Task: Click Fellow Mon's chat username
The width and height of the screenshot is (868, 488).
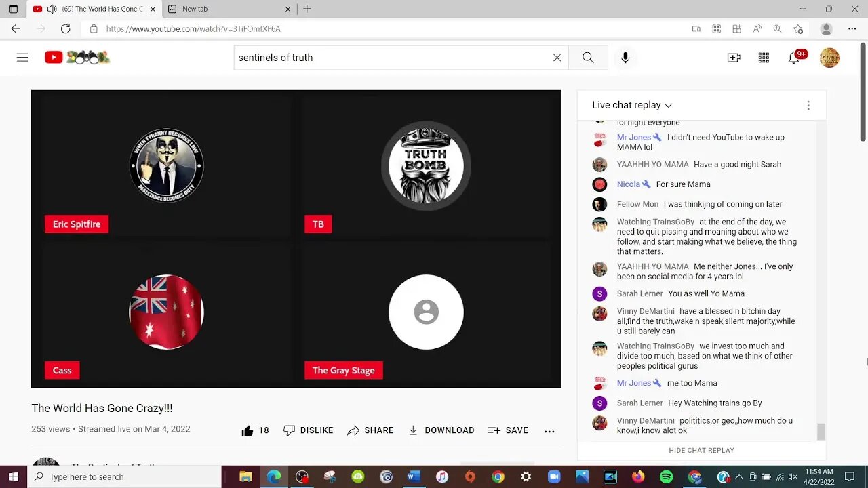Action: 637,204
